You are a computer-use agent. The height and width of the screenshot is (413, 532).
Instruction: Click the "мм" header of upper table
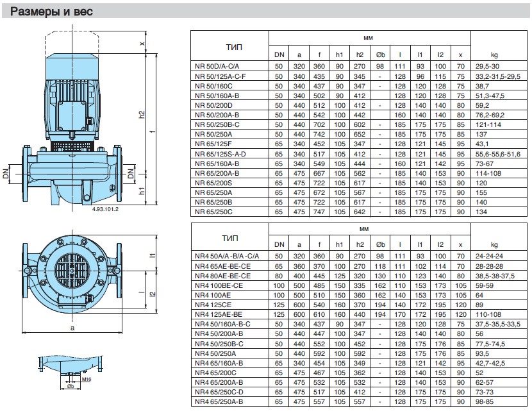coord(368,38)
